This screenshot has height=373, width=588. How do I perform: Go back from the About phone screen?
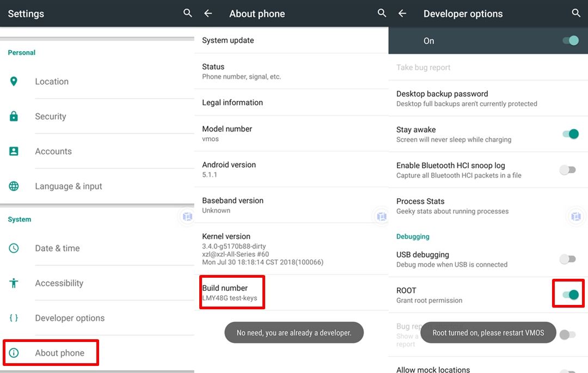tap(208, 14)
